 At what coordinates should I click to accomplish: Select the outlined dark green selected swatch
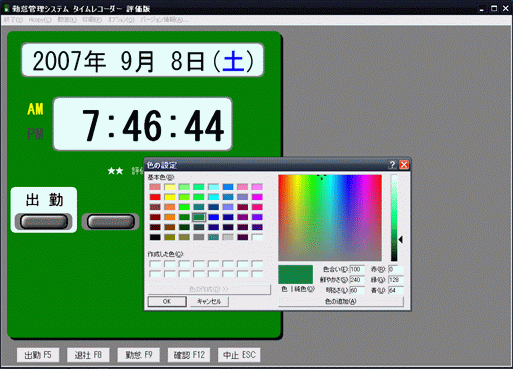click(199, 217)
